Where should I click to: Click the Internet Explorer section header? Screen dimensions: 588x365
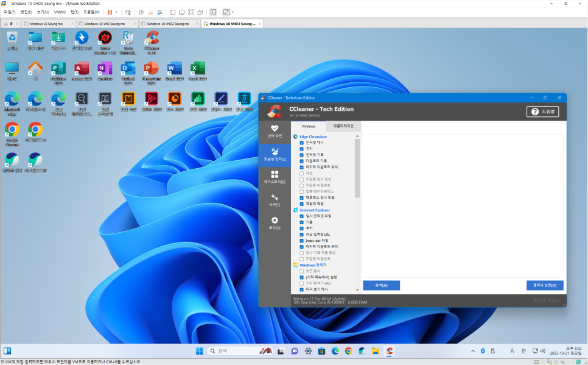tap(315, 210)
